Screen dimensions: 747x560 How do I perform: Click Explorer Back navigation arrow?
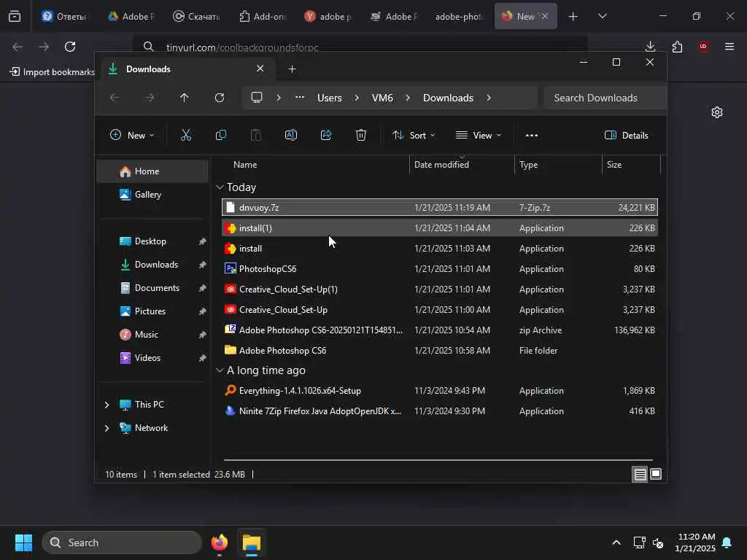pyautogui.click(x=115, y=98)
